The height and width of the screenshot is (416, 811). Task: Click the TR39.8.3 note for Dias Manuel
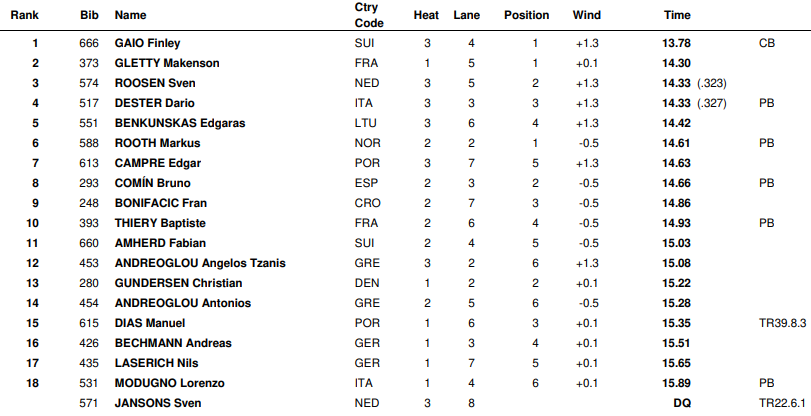pos(782,323)
